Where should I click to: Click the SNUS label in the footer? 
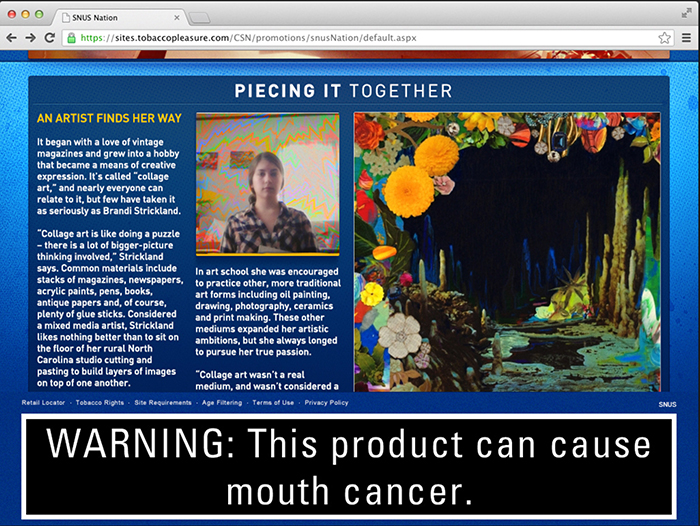[667, 405]
